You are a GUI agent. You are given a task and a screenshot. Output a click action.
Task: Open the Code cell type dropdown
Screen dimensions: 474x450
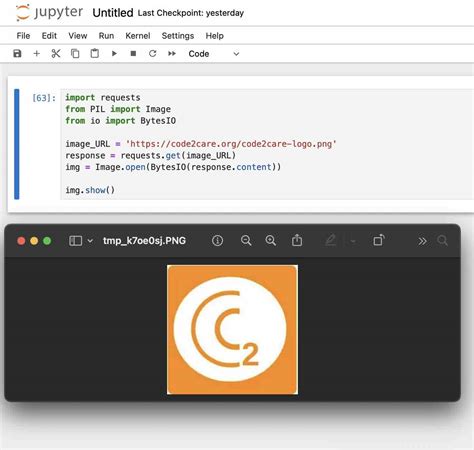click(214, 54)
